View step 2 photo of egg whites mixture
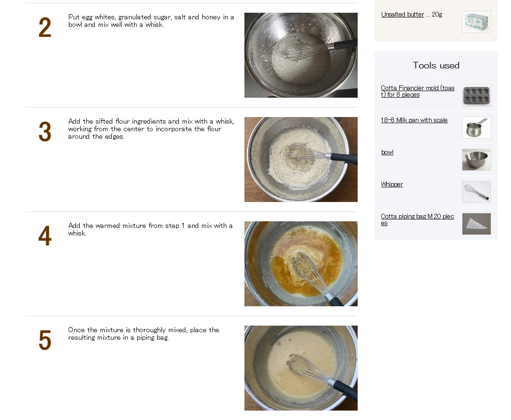Screen dimensions: 511x420 [301, 55]
